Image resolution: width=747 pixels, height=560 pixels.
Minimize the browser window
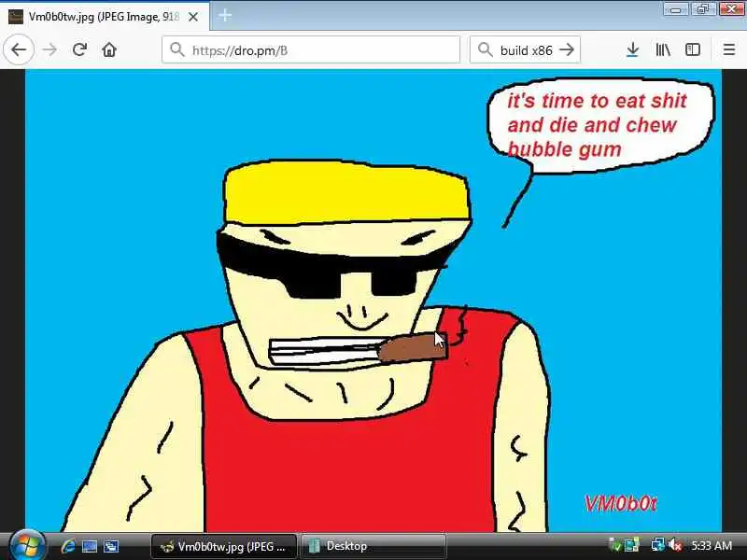pyautogui.click(x=675, y=9)
